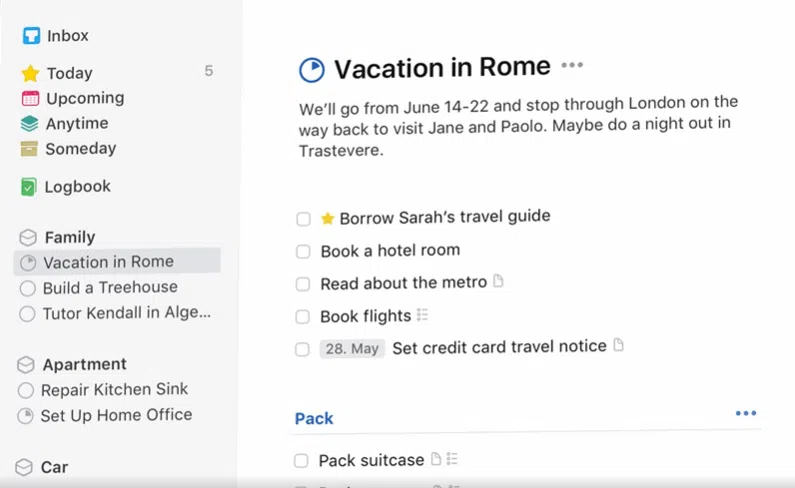Open the Upcoming calendar icon
The image size is (795, 488).
[x=30, y=98]
